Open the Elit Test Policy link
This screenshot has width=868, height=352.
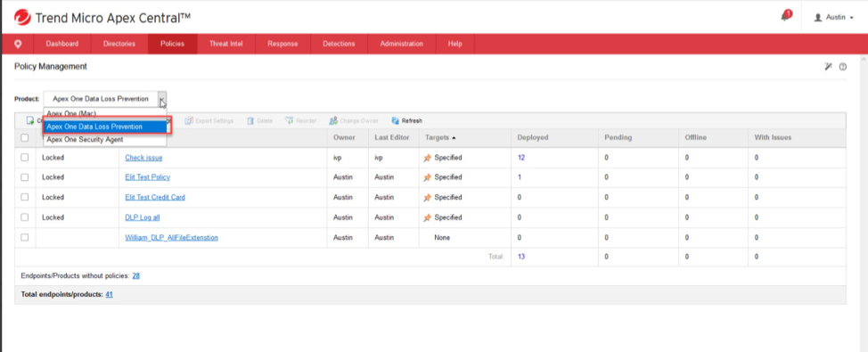click(147, 177)
